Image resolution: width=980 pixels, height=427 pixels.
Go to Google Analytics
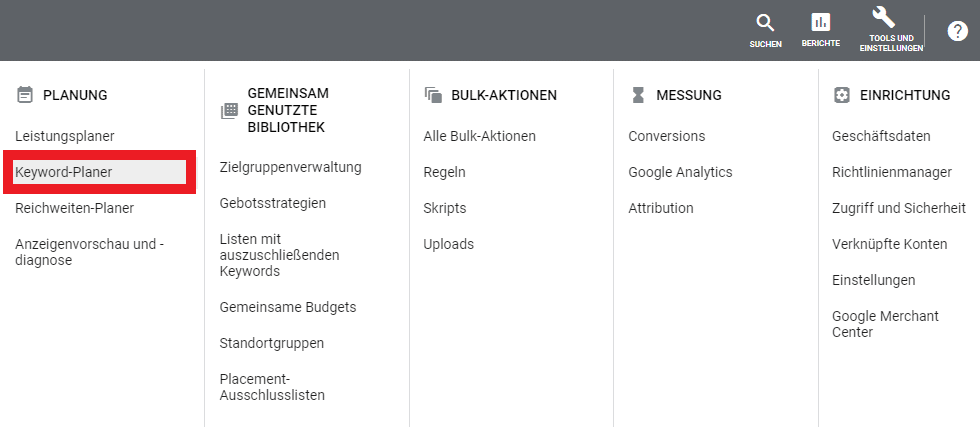pos(680,172)
